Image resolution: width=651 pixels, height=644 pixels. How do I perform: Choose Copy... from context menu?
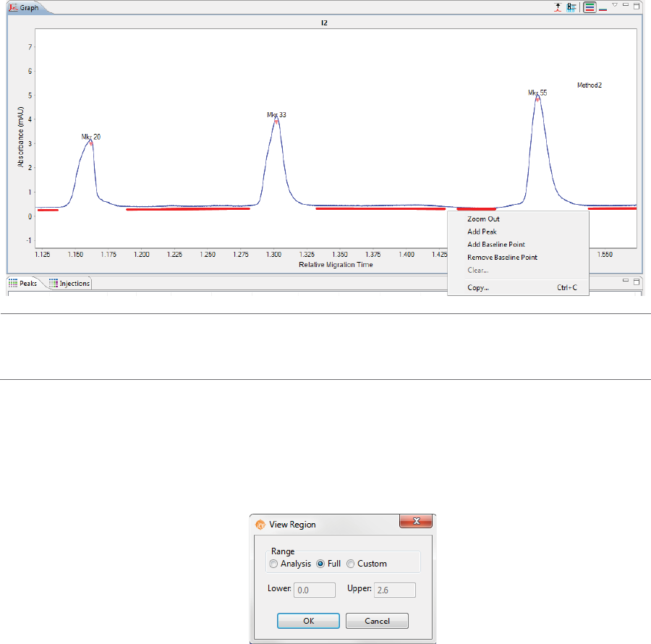click(478, 288)
